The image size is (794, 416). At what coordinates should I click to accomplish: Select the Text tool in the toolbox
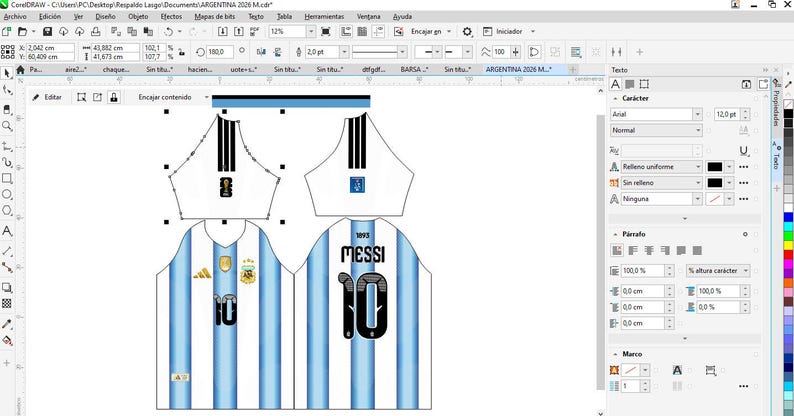click(x=7, y=231)
